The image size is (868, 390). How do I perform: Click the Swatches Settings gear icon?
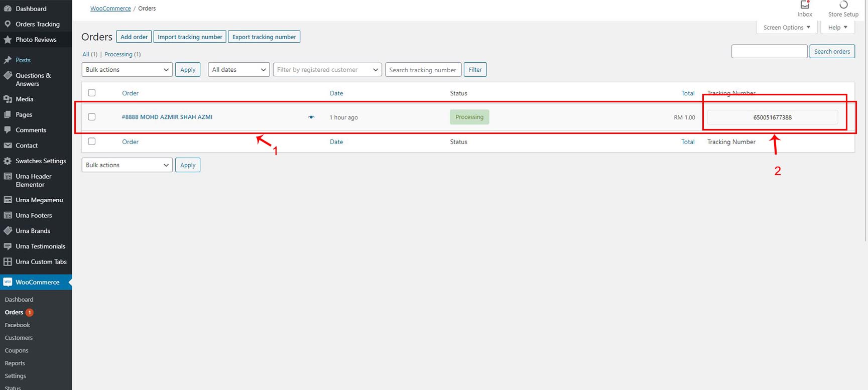(8, 161)
